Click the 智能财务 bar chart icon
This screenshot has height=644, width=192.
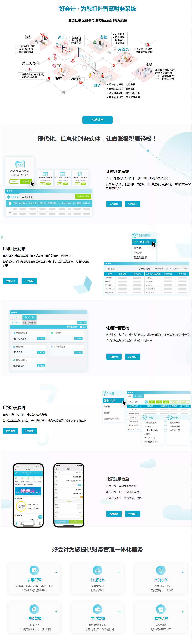pyautogui.click(x=97, y=570)
